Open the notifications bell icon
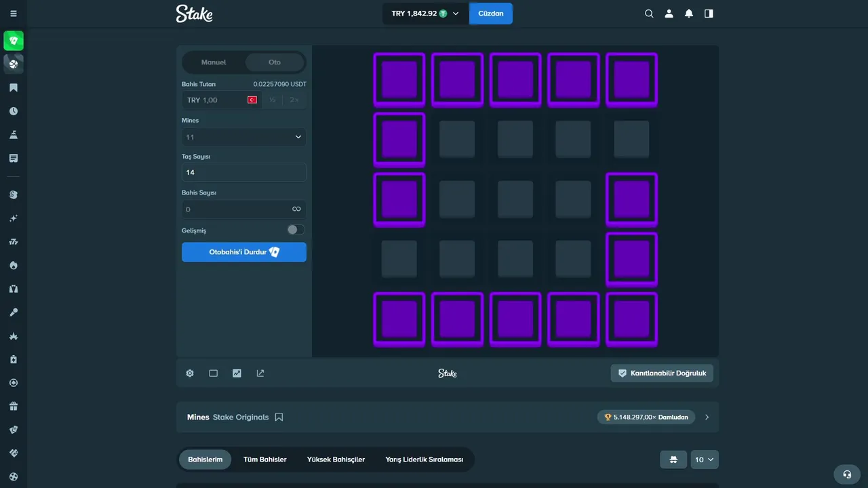Image resolution: width=868 pixels, height=488 pixels. 689,14
